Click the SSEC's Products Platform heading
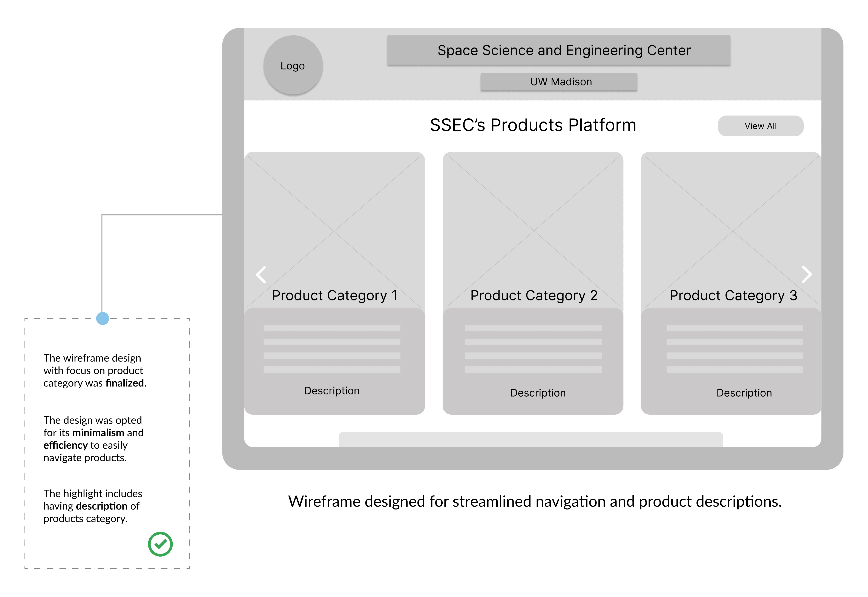The image size is (868, 597). click(533, 125)
